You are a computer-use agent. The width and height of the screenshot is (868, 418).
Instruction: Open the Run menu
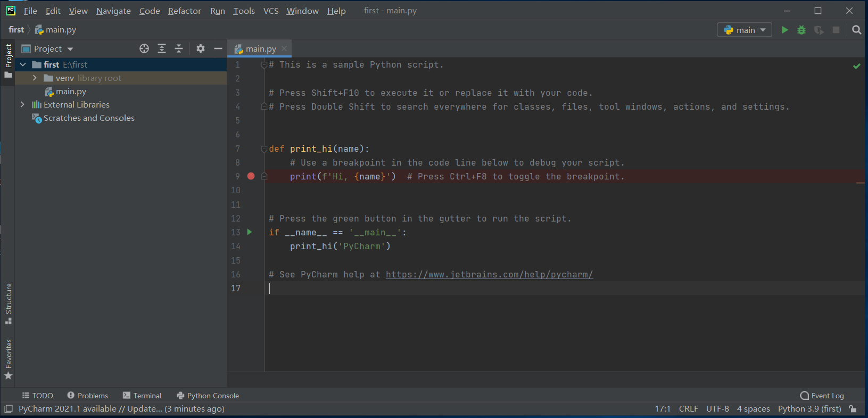[218, 11]
